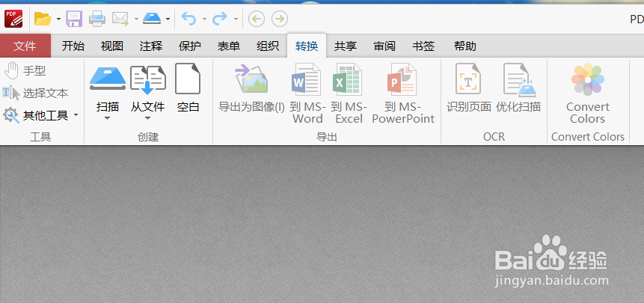Switch to the 审阅 tab
The width and height of the screenshot is (644, 303).
pos(384,46)
